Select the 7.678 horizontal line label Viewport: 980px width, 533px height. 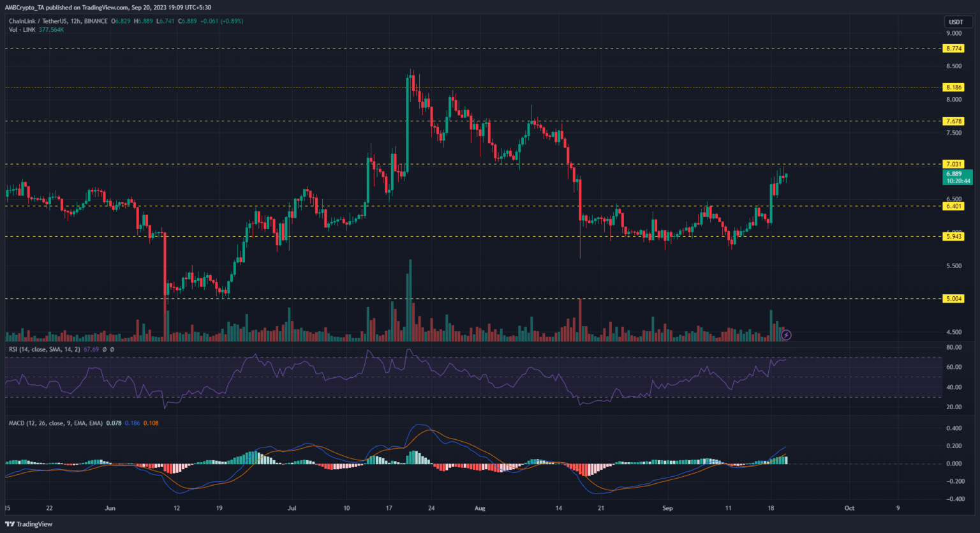954,121
